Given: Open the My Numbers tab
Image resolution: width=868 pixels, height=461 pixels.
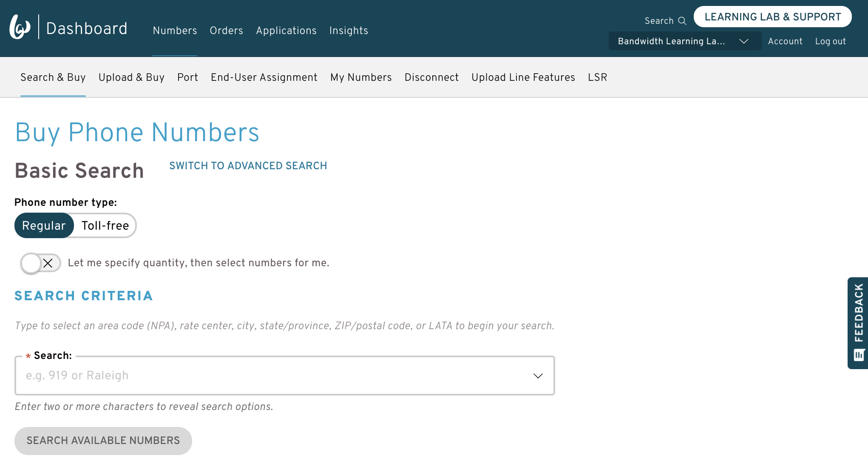Looking at the screenshot, I should [x=361, y=77].
